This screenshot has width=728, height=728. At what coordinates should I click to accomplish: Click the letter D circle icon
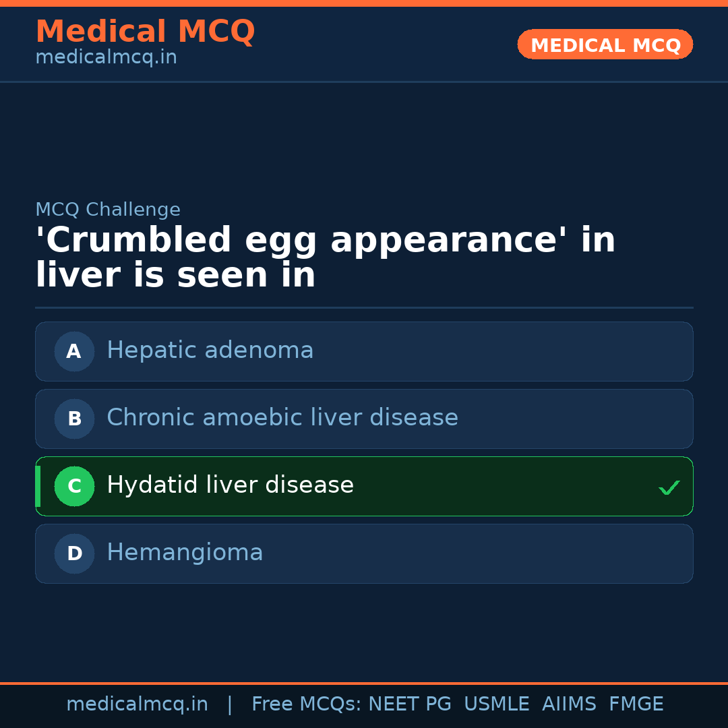(74, 553)
